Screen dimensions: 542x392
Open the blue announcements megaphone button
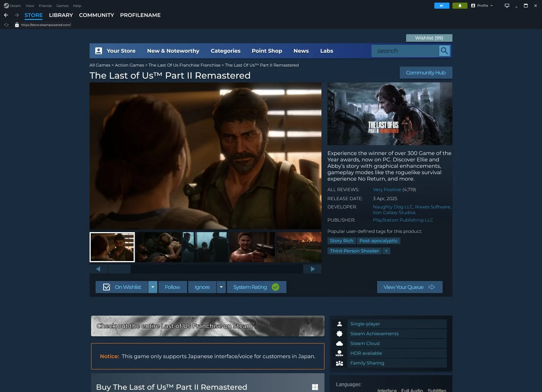click(442, 6)
